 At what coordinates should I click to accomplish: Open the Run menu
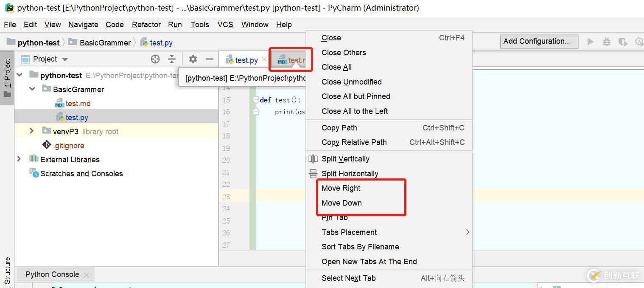[175, 25]
